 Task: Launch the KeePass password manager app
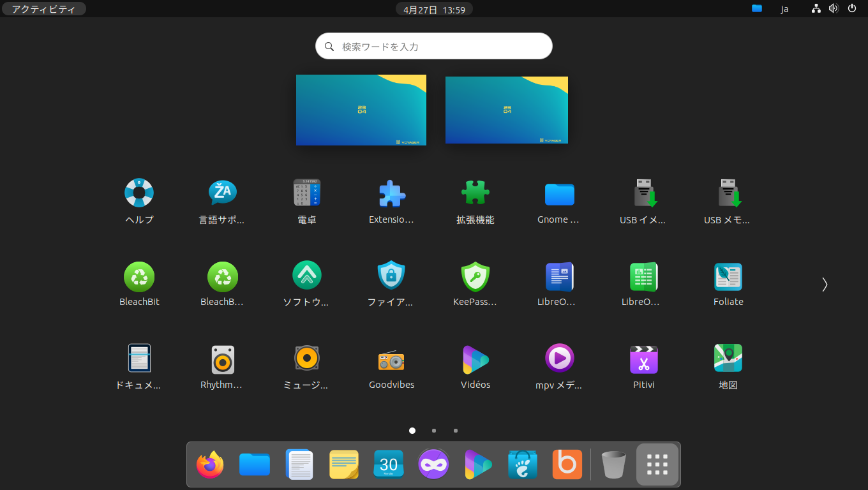[475, 277]
